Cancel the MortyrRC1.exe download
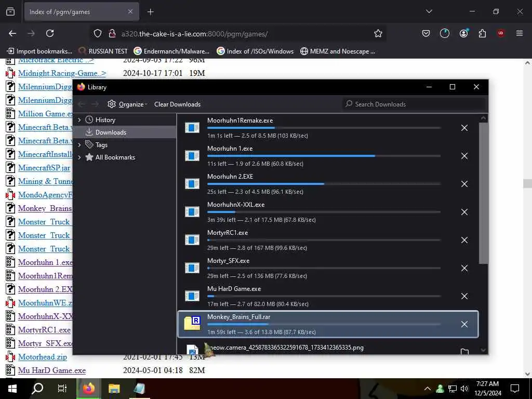Image resolution: width=532 pixels, height=399 pixels. 464,240
